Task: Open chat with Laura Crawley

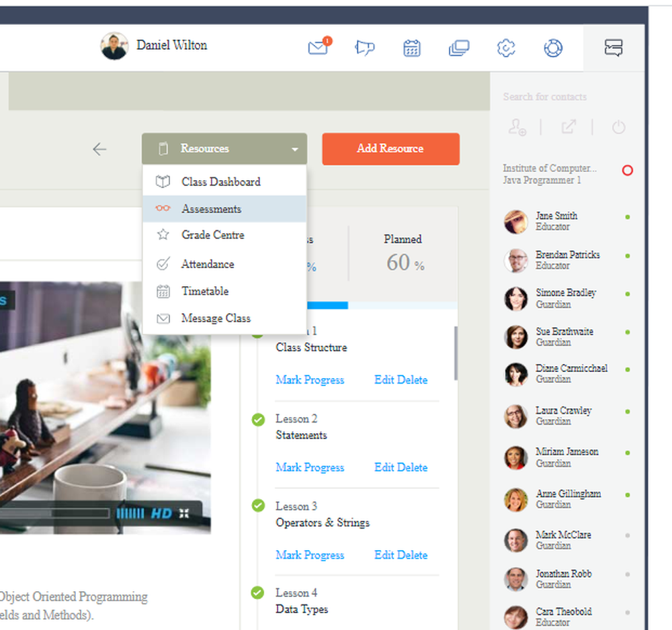Action: 566,416
